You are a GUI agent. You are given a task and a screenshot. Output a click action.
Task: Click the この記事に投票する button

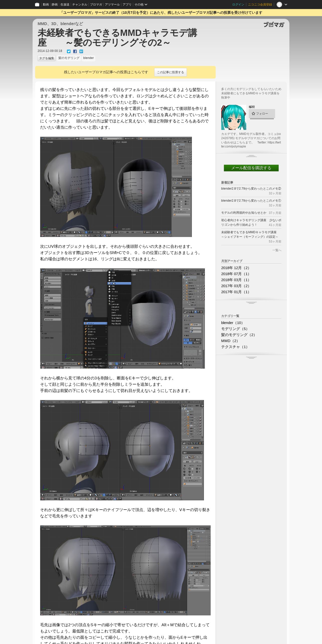click(x=171, y=72)
